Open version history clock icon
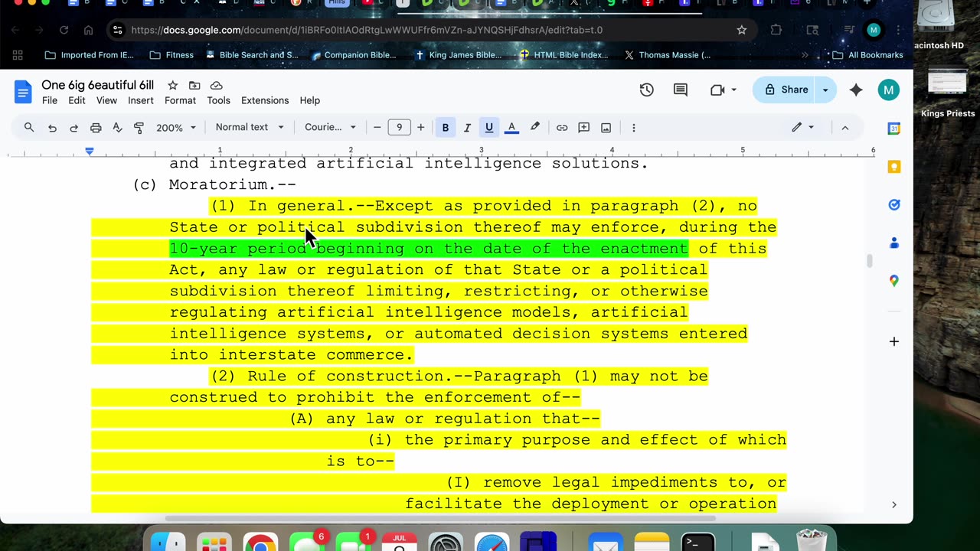This screenshot has width=980, height=551. pyautogui.click(x=647, y=90)
